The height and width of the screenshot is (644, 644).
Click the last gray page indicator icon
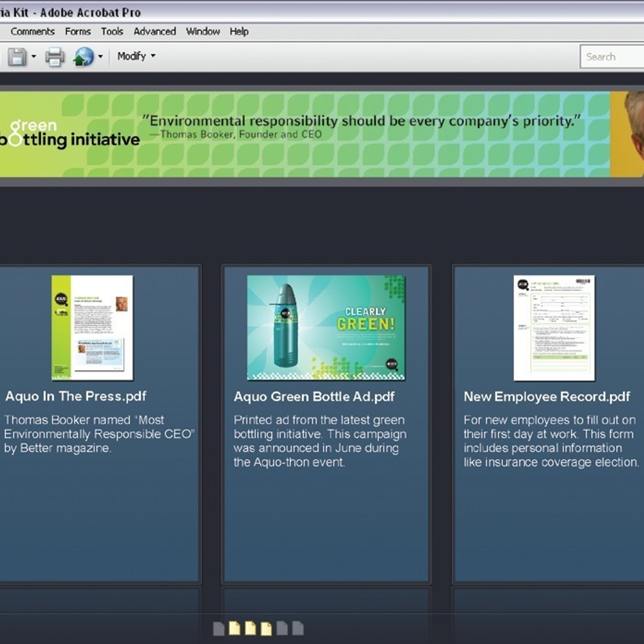click(298, 628)
